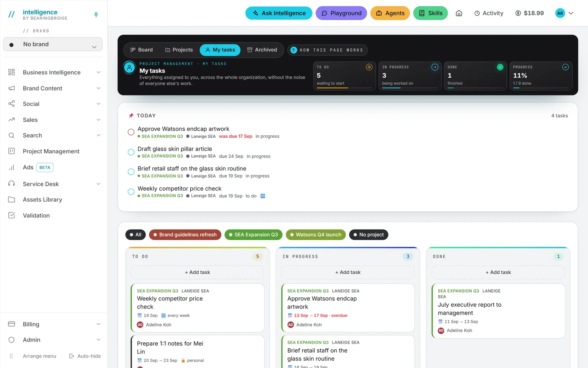588x368 pixels.
Task: Open the Prepare 1:1 notes for Mei Lin card
Action: pos(198,352)
